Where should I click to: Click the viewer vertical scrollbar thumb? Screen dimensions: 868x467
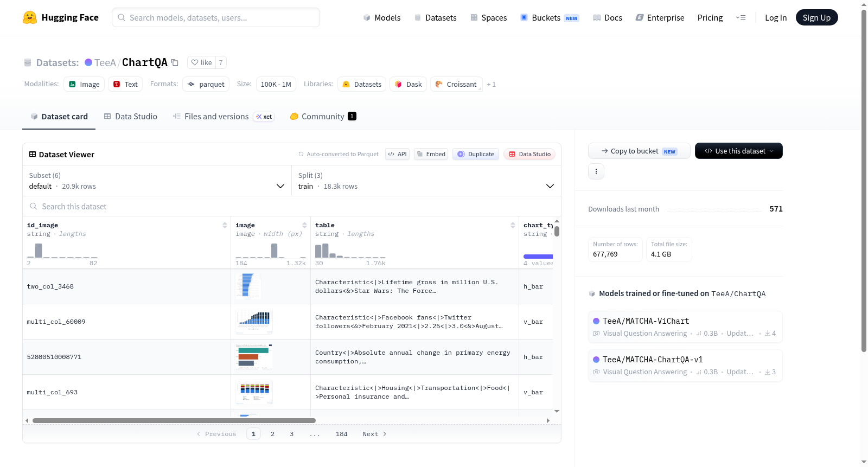tap(557, 232)
